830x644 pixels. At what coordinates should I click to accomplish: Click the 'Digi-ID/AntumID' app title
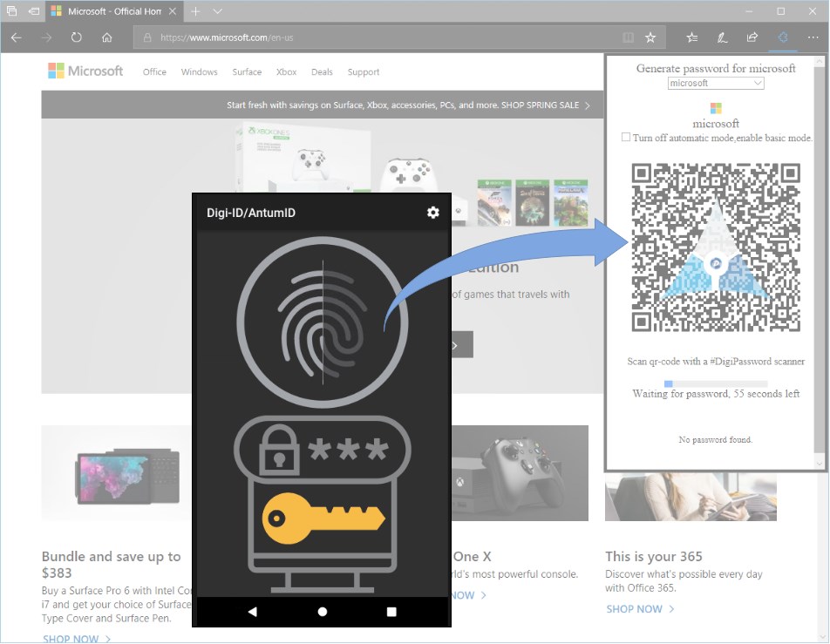click(251, 213)
